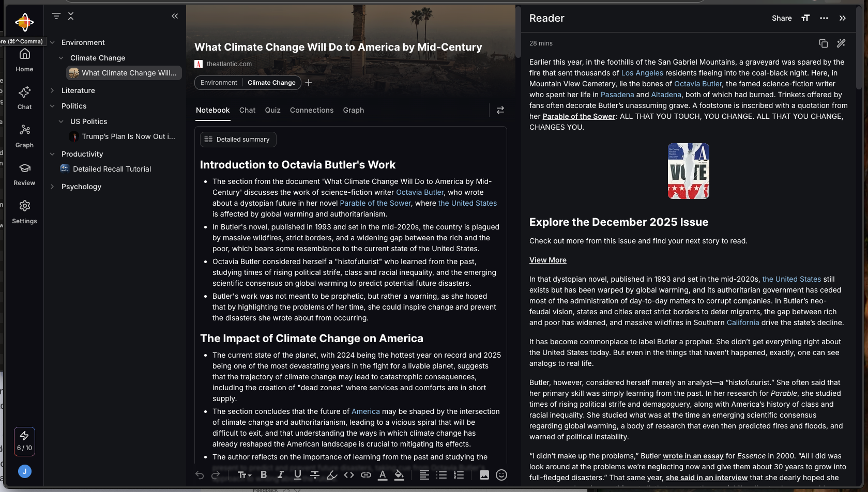Switch to the Quiz tab
Screen dimensions: 868x492
click(x=272, y=110)
